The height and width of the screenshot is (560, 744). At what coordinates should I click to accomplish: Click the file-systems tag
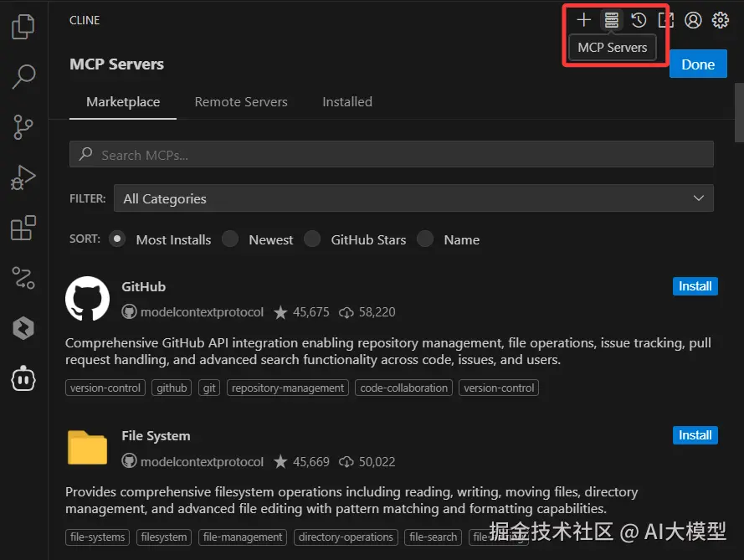coord(97,537)
